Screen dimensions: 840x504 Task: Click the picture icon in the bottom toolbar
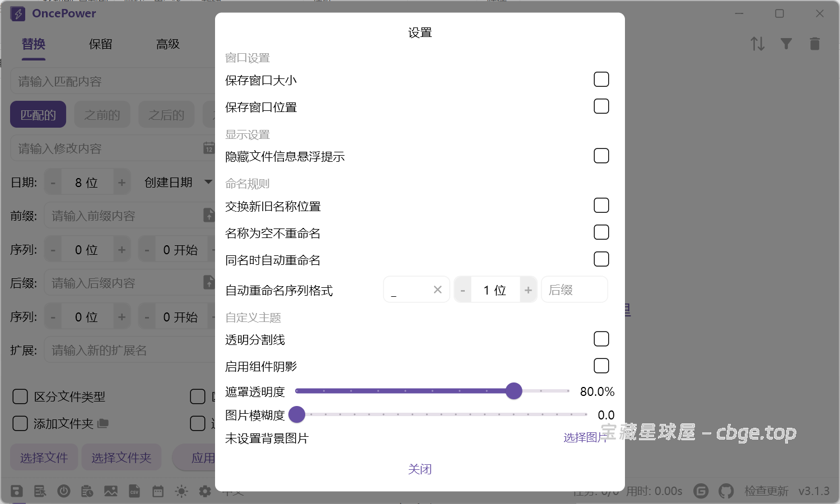[111, 491]
